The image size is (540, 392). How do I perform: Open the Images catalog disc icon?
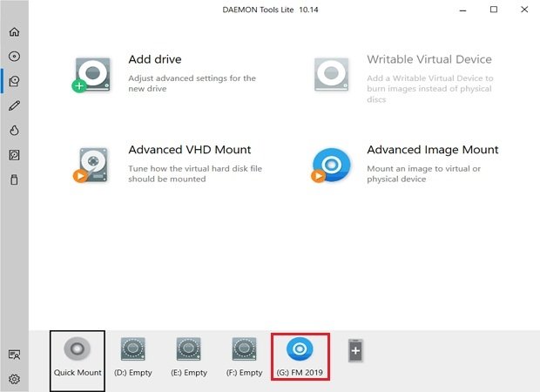click(14, 56)
